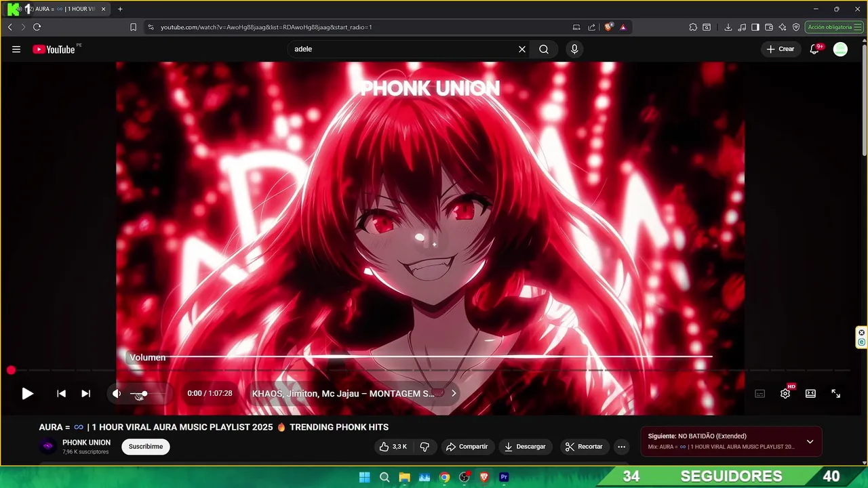Open Brave Leo AI sparkle icon
868x488 pixels.
click(782, 27)
